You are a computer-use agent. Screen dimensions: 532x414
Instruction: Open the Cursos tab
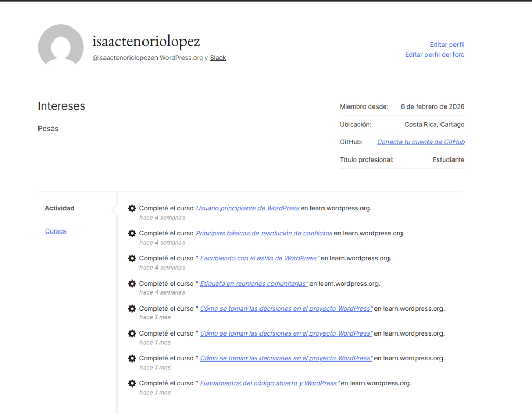(x=56, y=231)
